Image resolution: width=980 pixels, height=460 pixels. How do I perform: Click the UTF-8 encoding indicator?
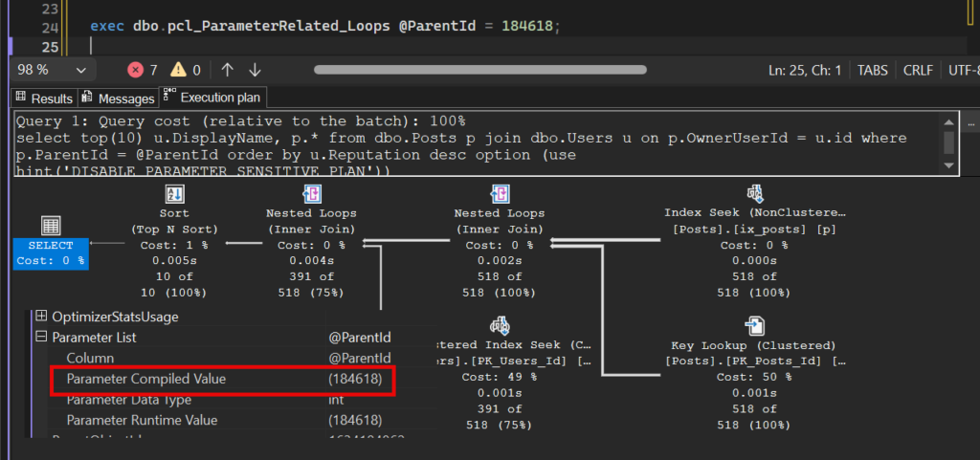pyautogui.click(x=963, y=70)
